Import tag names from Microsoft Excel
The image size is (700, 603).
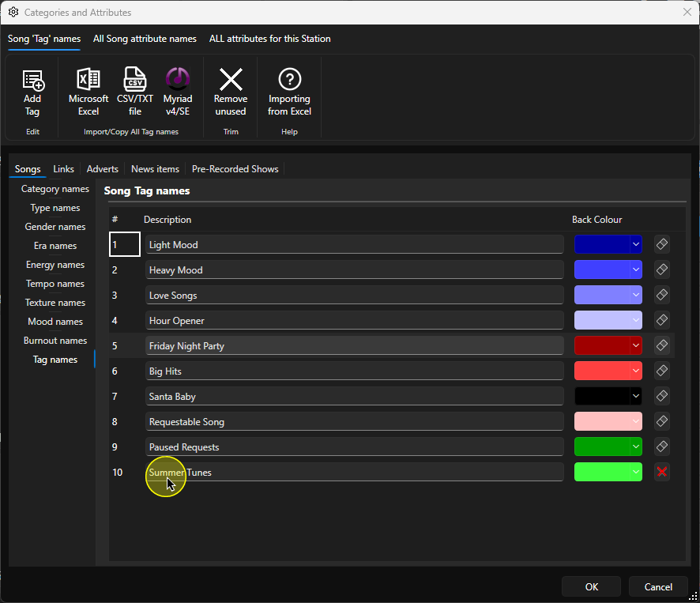(x=88, y=92)
